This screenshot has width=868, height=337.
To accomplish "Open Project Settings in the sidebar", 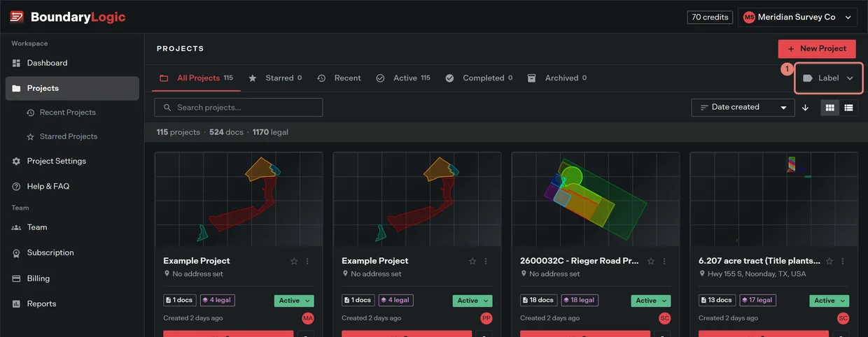I will point(72,161).
